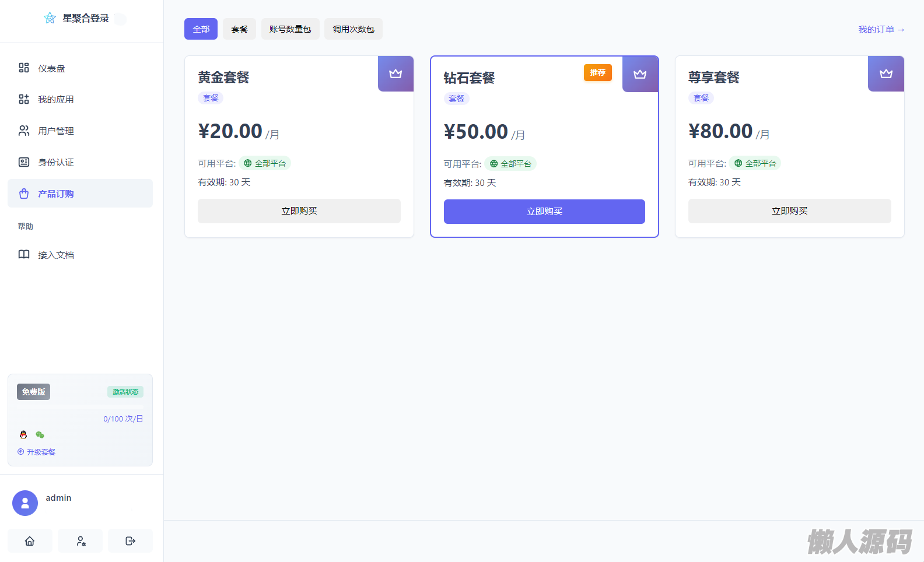Open 身份认证 in the sidebar
This screenshot has width=924, height=562.
point(55,163)
